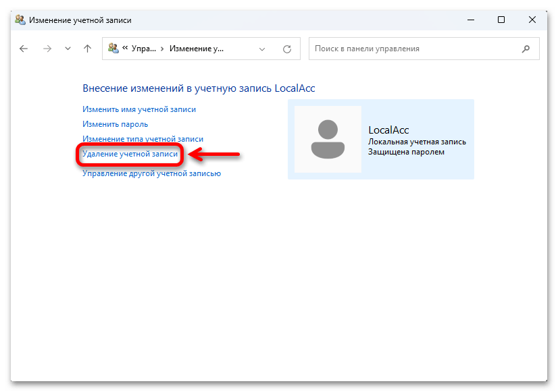Viewport: 558px width, 392px height.
Task: Open Изменение типа учетной записи link
Action: (143, 139)
